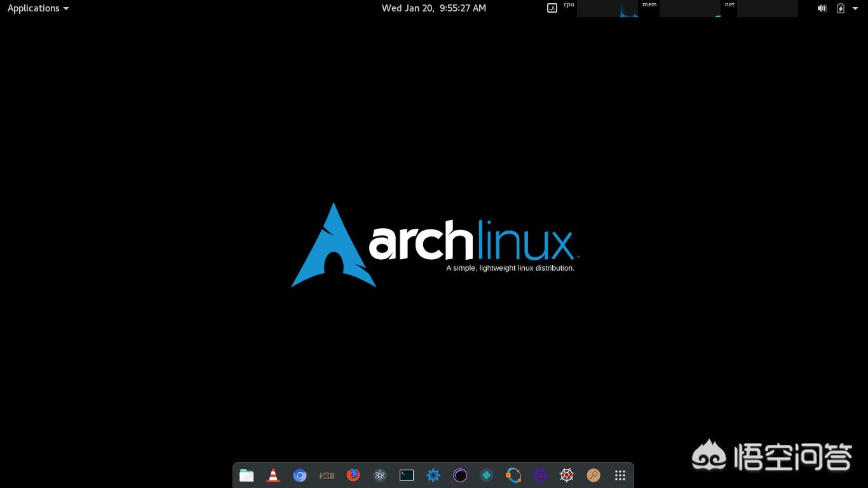Open the KSII dock icon
868x488 pixels.
pos(327,475)
